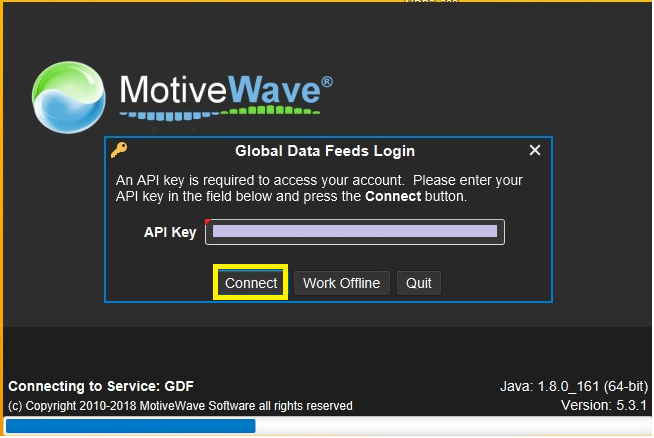Click the 'Version: 5.3.1' text
Image resolution: width=654 pixels, height=438 pixels.
(604, 405)
